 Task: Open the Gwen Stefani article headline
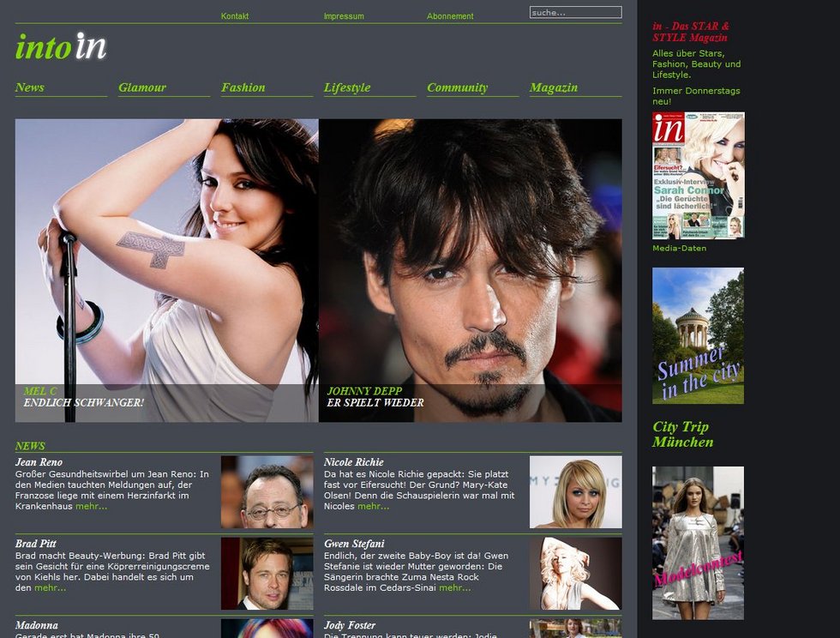click(x=354, y=544)
